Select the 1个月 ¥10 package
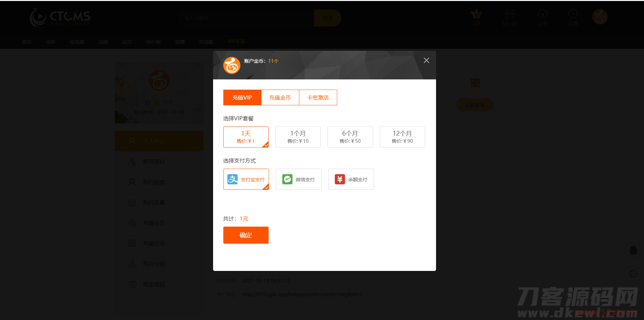The height and width of the screenshot is (320, 644). 298,137
